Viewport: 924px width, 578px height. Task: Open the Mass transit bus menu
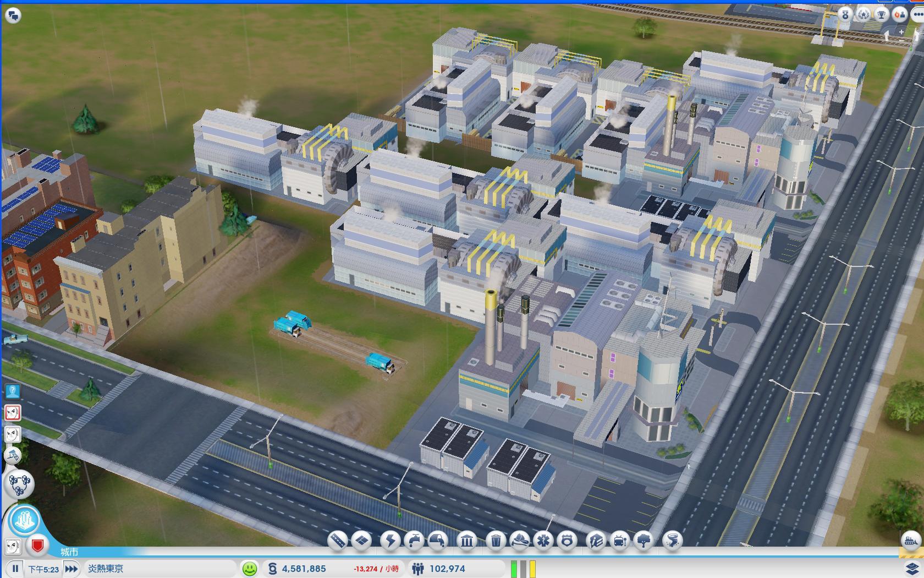point(619,540)
